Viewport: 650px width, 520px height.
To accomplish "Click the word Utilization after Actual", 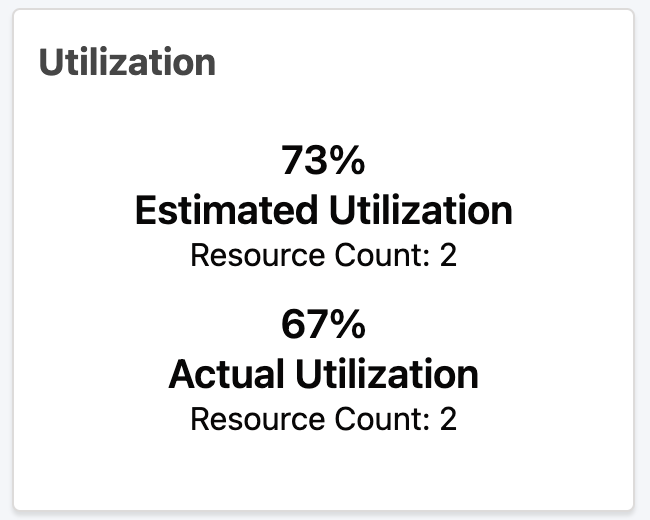I will pos(388,374).
